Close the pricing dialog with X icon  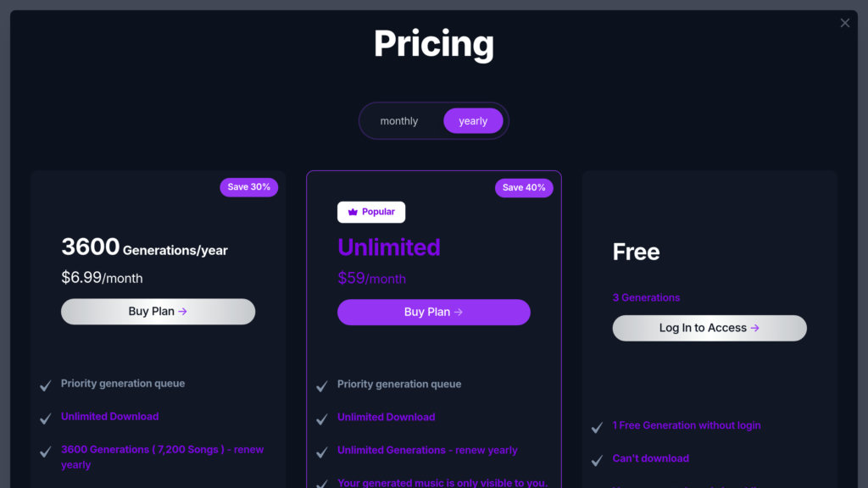tap(844, 23)
